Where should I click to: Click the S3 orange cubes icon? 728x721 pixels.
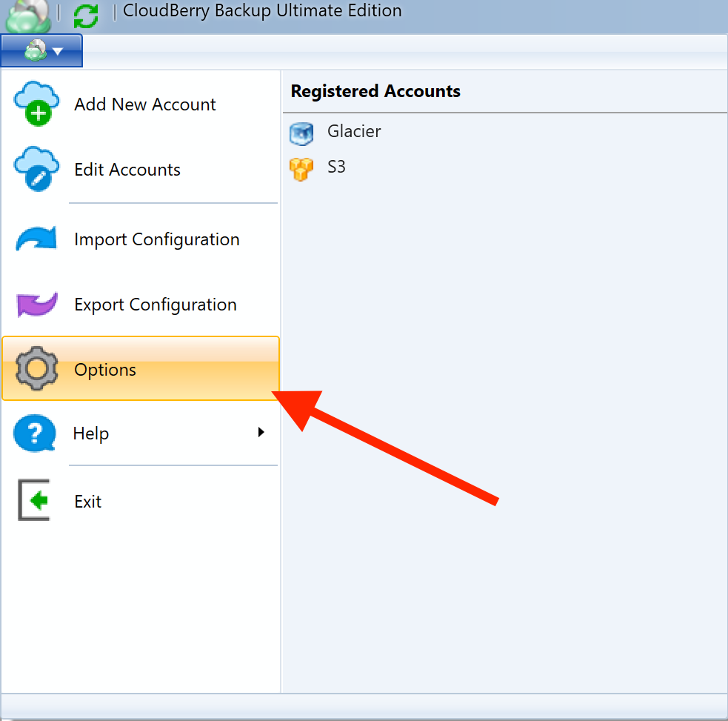(301, 169)
